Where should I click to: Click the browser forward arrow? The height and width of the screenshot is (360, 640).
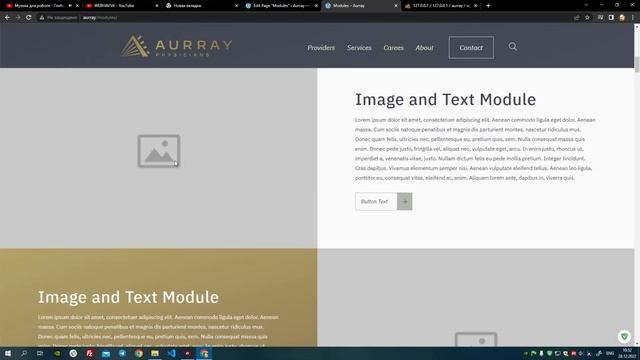point(18,18)
